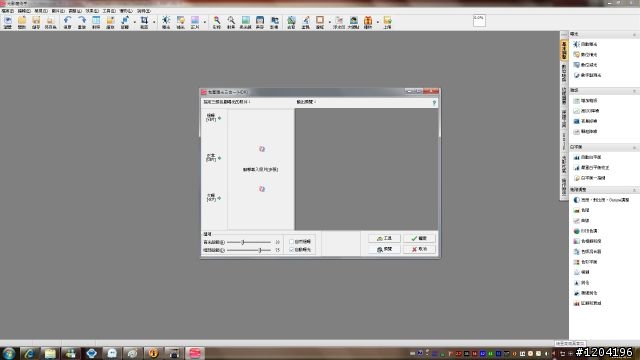Click the Rotate (旋轉) toolbar icon
The image size is (640, 360).
click(125, 22)
